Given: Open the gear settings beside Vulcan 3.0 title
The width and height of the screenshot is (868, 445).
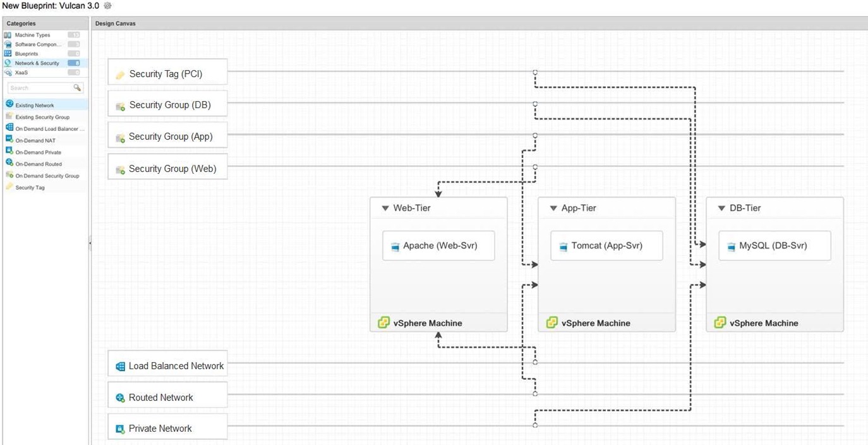Looking at the screenshot, I should [x=107, y=6].
